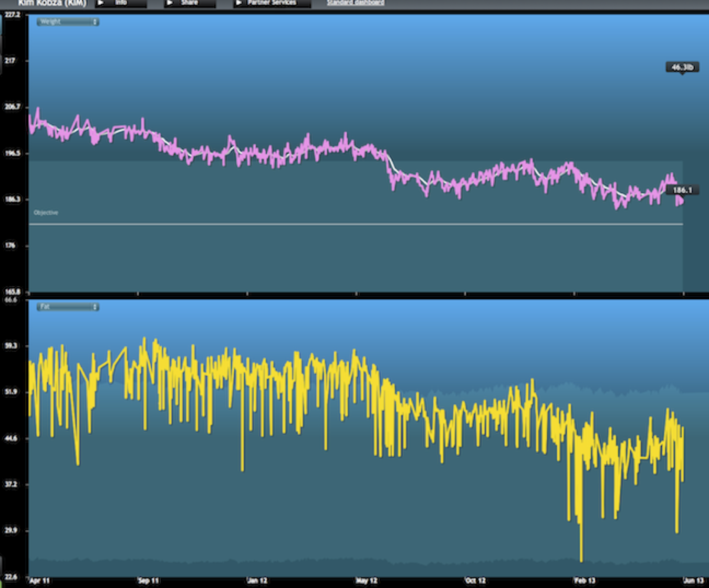This screenshot has height=588, width=709.
Task: Click the 196.5 weight axis label
Action: click(12, 153)
